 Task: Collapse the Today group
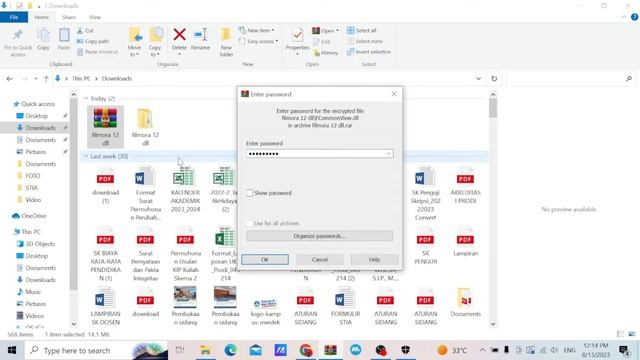click(86, 98)
